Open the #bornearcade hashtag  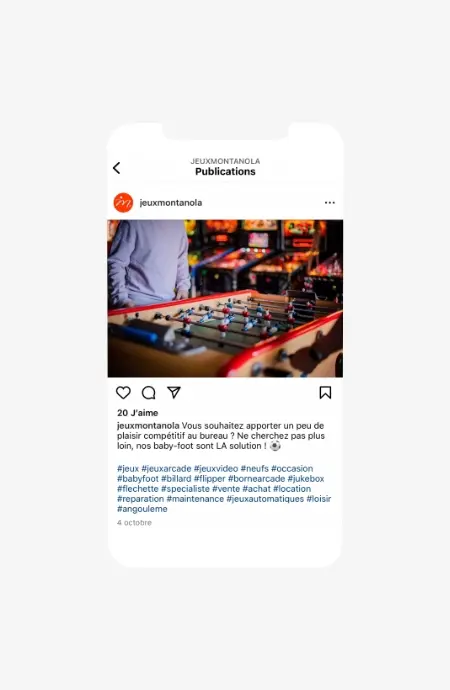[x=256, y=479]
